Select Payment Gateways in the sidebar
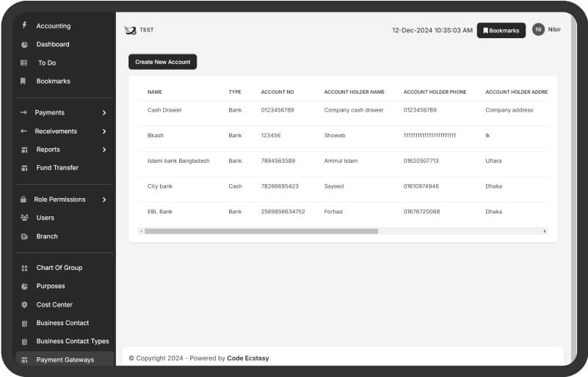Screen dimensions: 588x377 tap(65, 360)
